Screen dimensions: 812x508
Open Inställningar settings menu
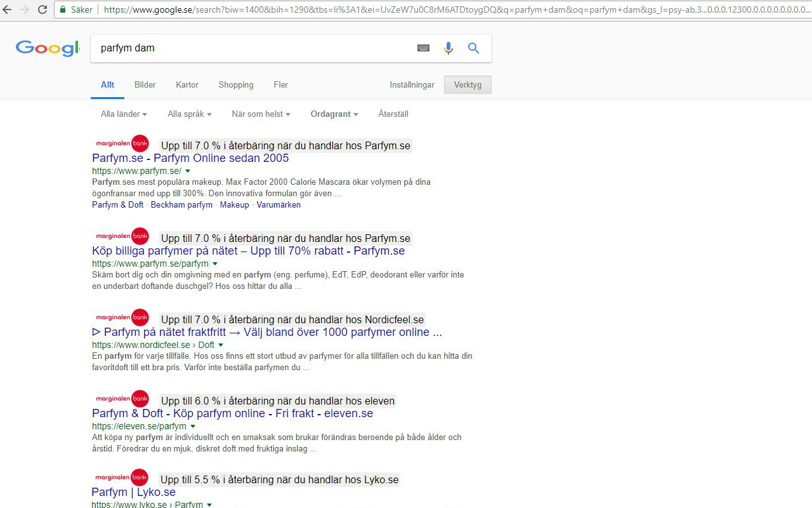coord(412,85)
